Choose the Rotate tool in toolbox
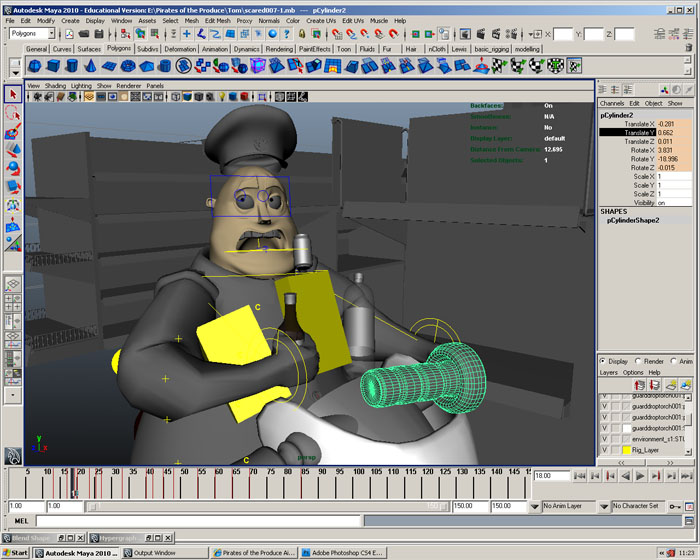This screenshot has height=560, width=700. (13, 168)
